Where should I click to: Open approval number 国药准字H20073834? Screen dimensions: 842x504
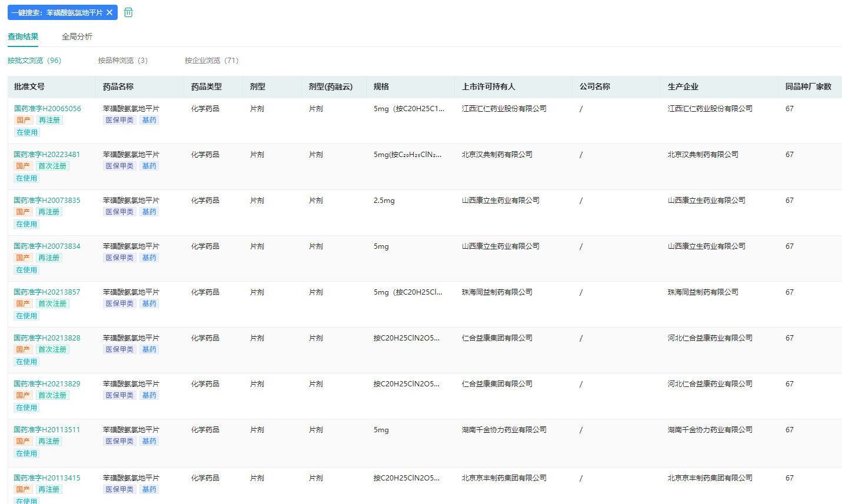pyautogui.click(x=47, y=246)
